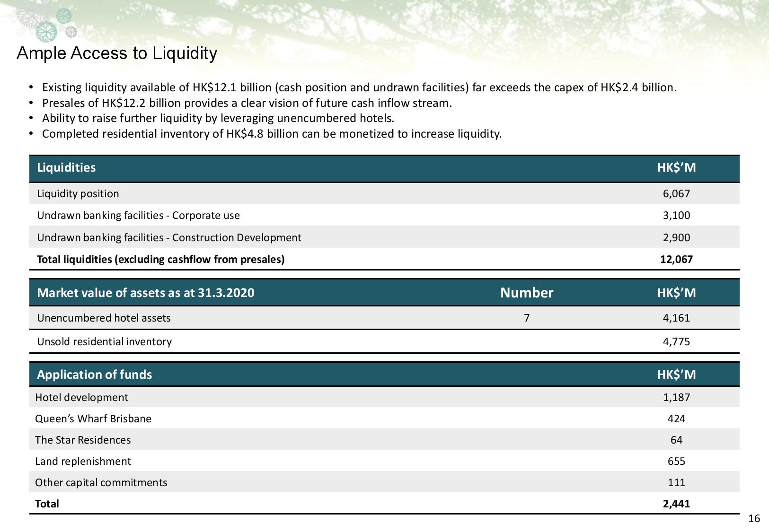Click the value 64
Image resolution: width=769 pixels, height=532 pixels.
click(677, 440)
